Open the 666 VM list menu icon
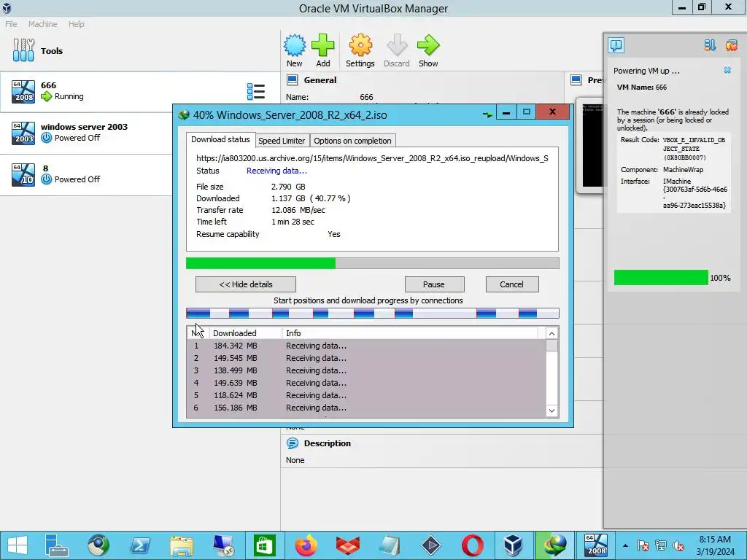The height and width of the screenshot is (560, 747). pos(256,91)
